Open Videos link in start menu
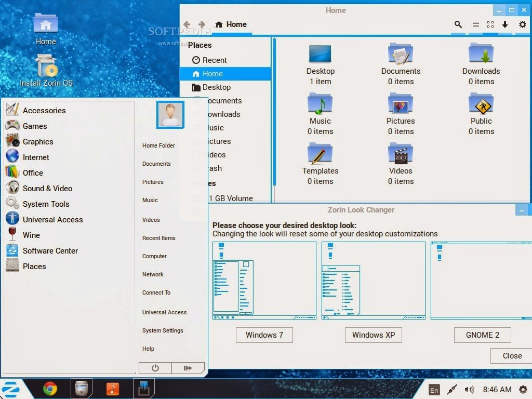This screenshot has width=532, height=399. (151, 220)
